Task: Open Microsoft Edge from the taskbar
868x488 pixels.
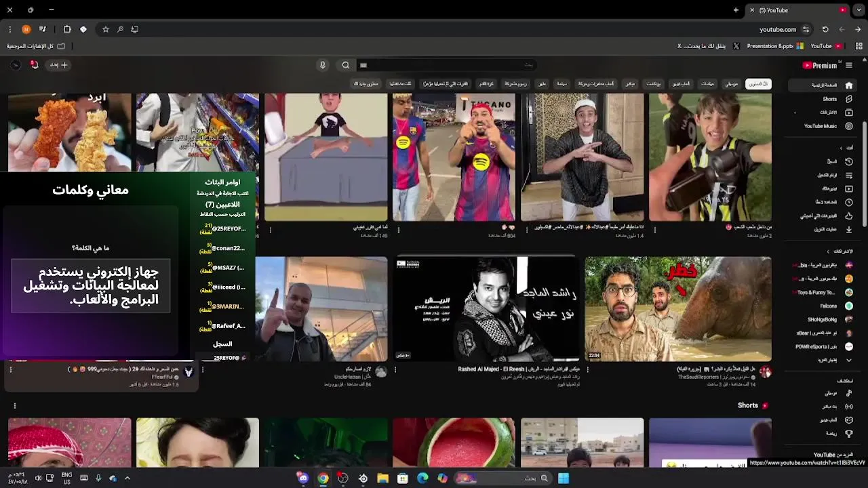Action: click(422, 478)
